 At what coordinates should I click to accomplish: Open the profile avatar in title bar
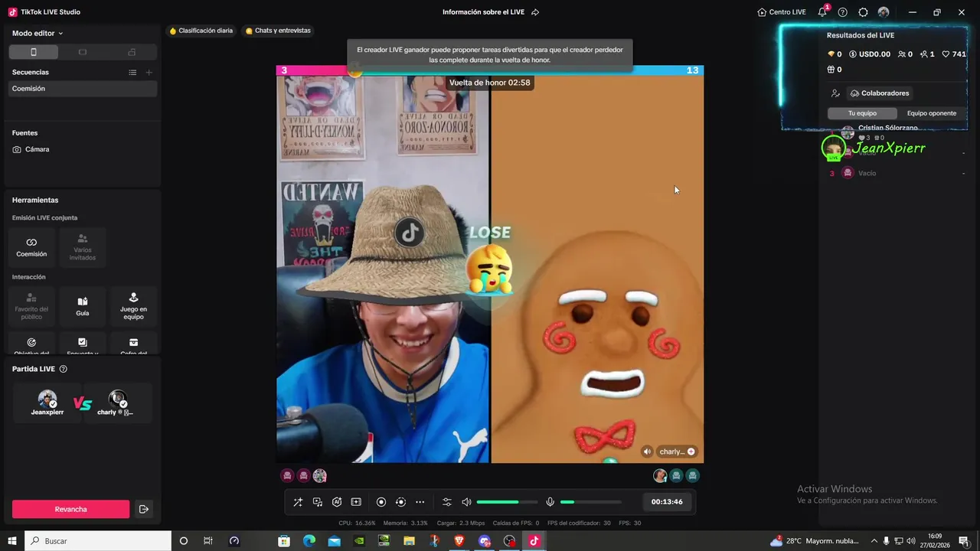pos(884,12)
